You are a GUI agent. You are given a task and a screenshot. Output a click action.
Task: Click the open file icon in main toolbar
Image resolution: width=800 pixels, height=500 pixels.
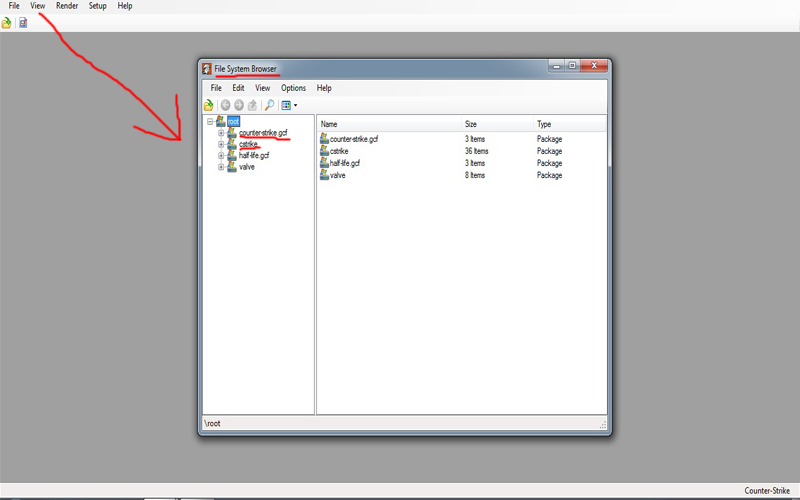pos(6,23)
